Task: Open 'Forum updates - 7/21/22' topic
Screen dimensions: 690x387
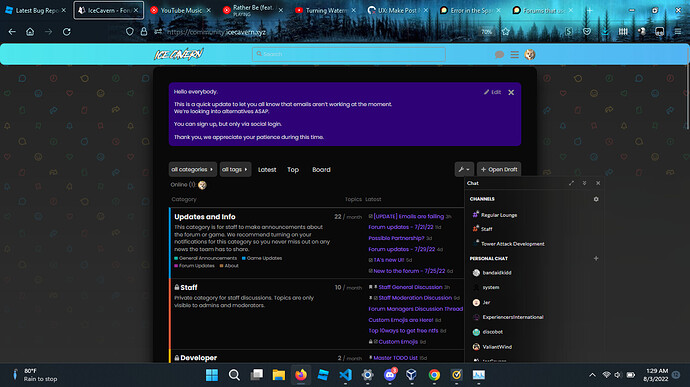Action: click(x=401, y=227)
